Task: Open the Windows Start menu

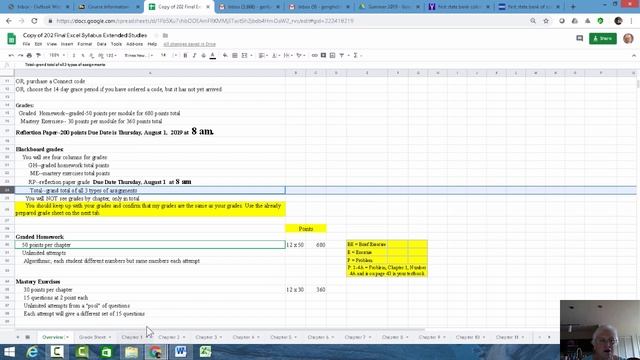Action: click(9, 352)
